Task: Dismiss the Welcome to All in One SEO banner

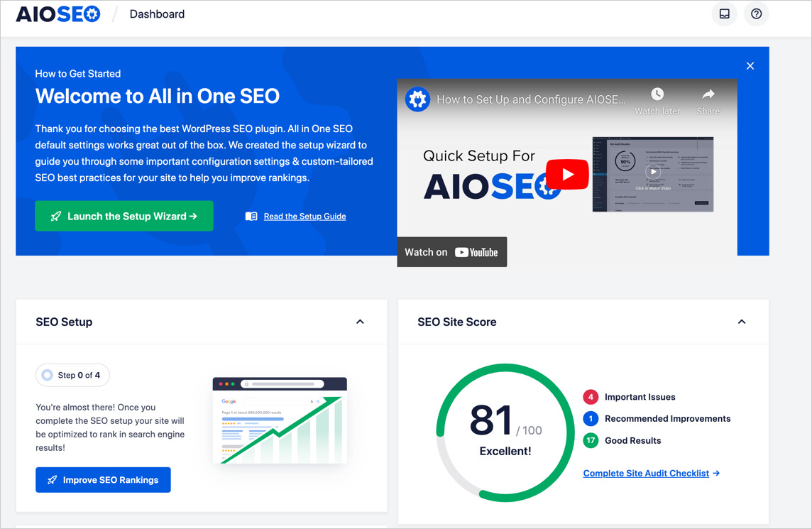Action: tap(750, 65)
